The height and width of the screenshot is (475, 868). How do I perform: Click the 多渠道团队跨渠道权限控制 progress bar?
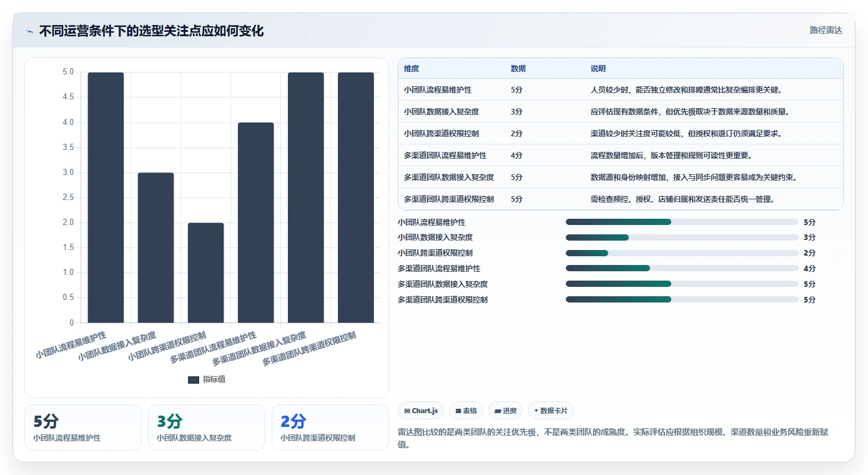(682, 299)
